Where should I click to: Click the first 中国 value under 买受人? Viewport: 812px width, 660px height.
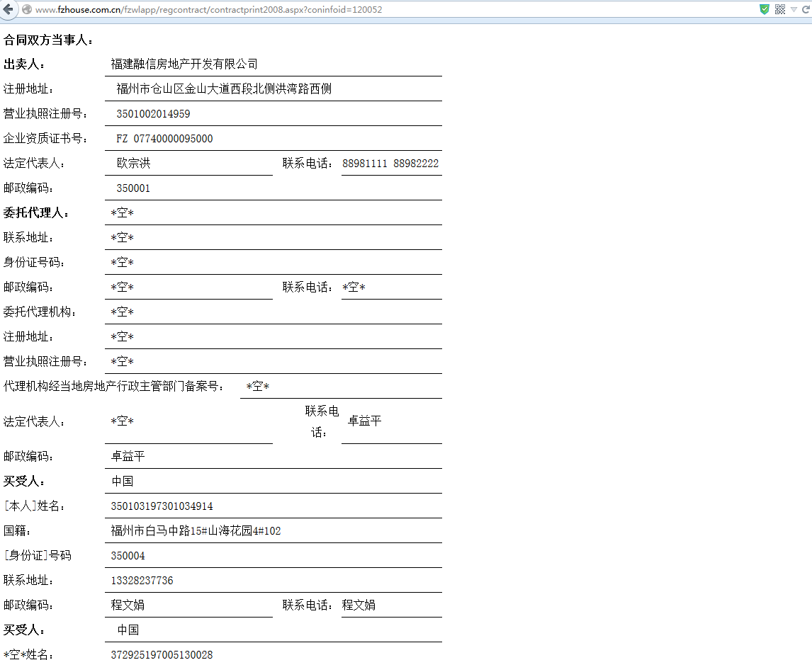coord(123,482)
